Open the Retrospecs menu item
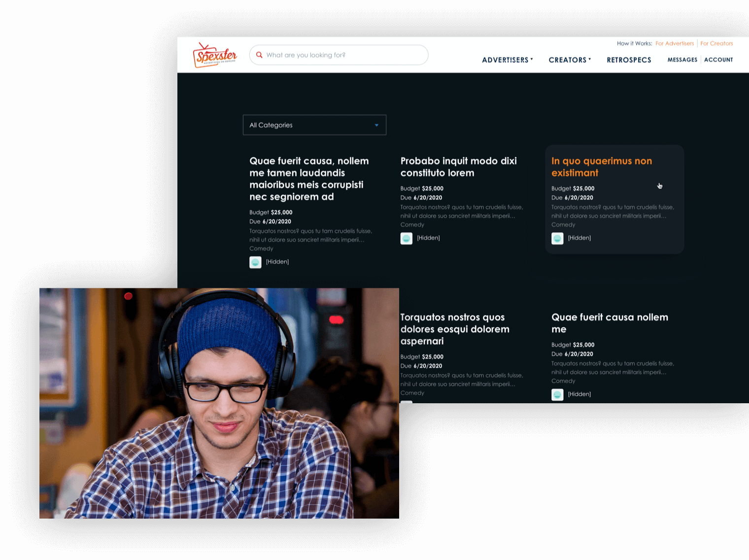The width and height of the screenshot is (749, 560). tap(629, 60)
